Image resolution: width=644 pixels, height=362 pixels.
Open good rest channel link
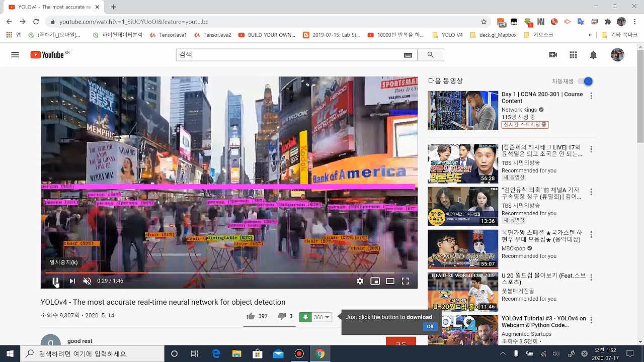(80, 341)
